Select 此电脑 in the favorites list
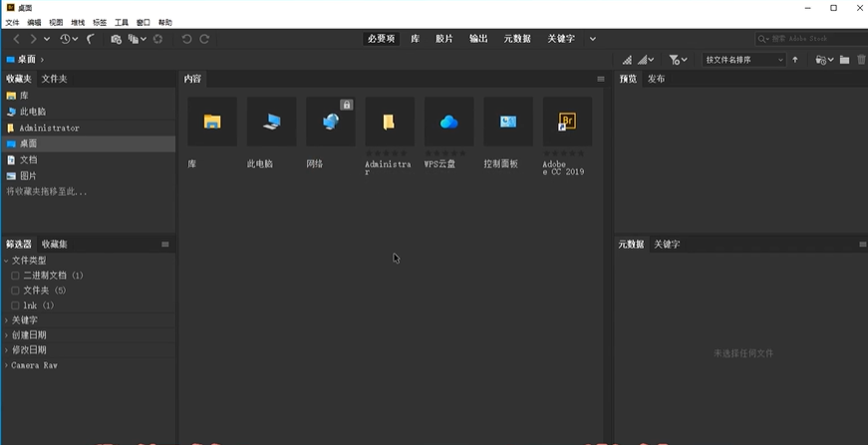The image size is (868, 445). tap(33, 111)
